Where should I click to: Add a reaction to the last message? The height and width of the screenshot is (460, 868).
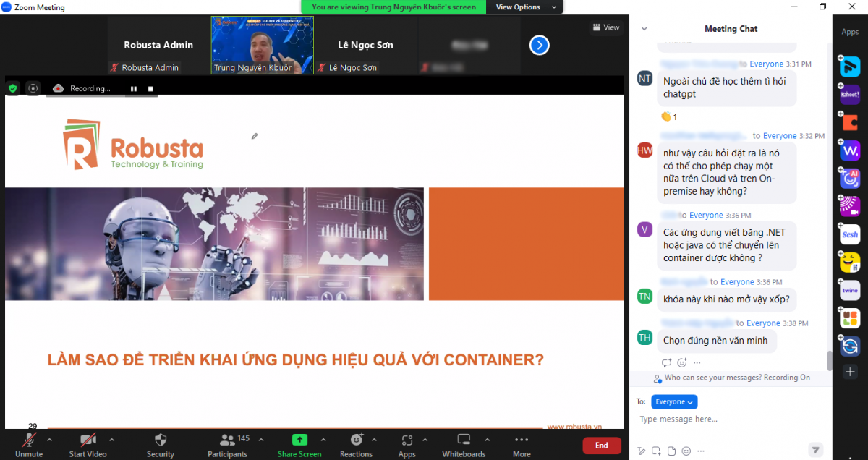pyautogui.click(x=682, y=362)
